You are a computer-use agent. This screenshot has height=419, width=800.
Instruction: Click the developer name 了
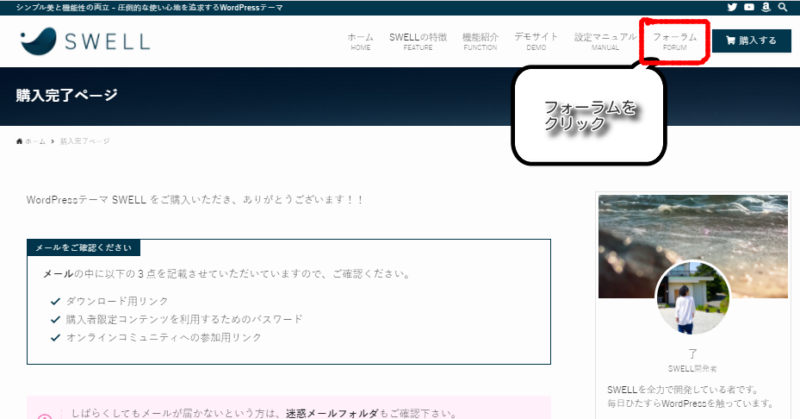[x=692, y=353]
